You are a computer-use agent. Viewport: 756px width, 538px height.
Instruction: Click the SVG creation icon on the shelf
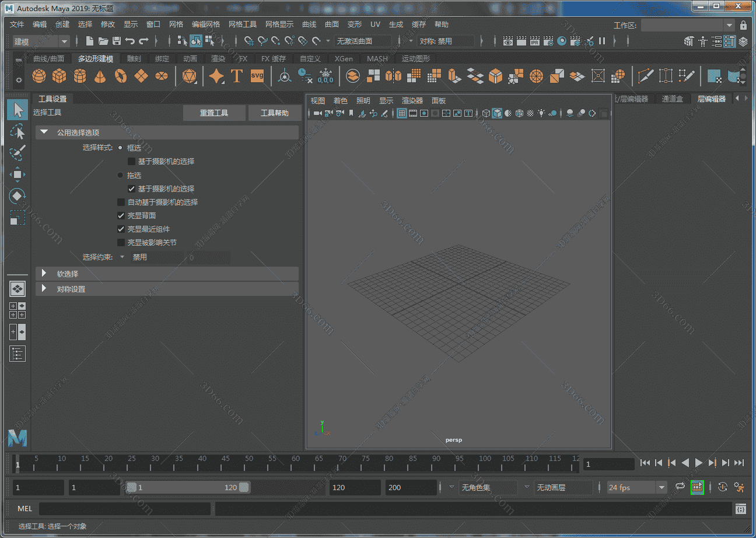pyautogui.click(x=257, y=76)
